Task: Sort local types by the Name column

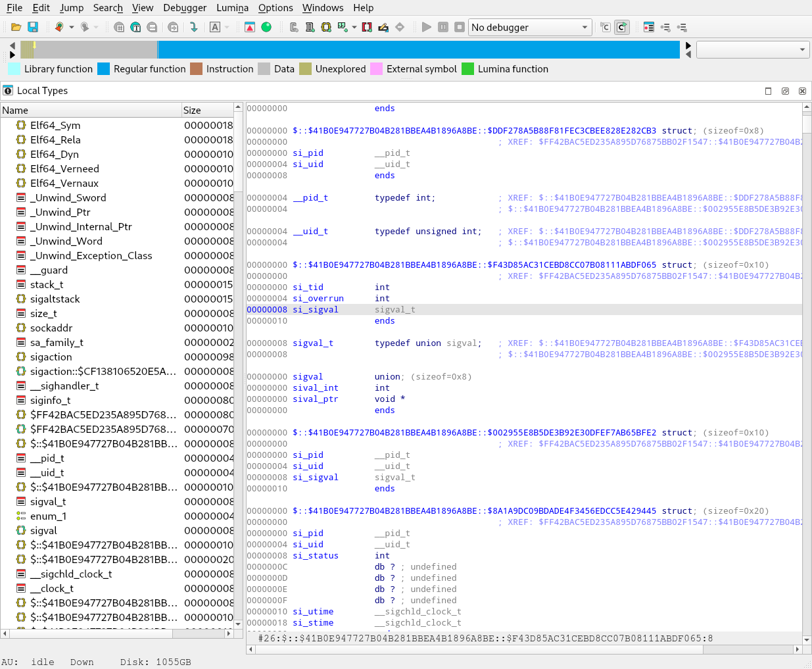Action: click(91, 111)
